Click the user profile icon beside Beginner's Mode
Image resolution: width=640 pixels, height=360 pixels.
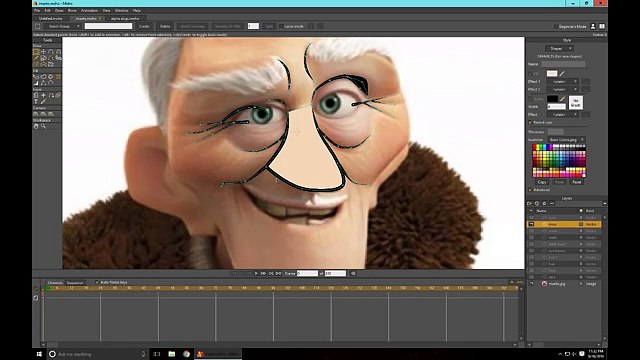pyautogui.click(x=593, y=26)
